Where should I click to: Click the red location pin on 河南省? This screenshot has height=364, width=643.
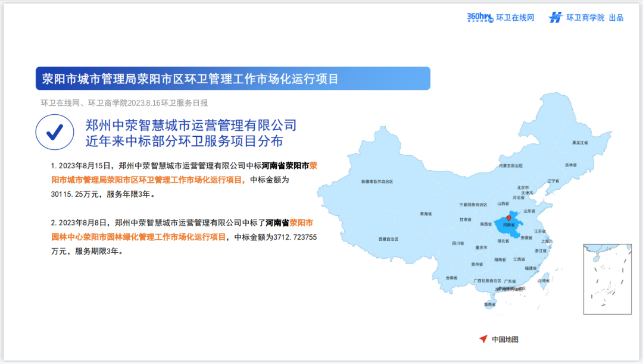point(508,218)
